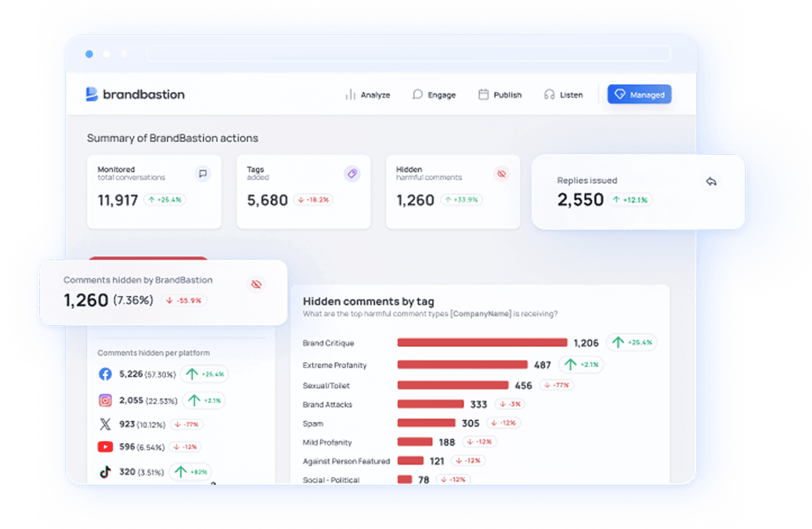Screen dimensions: 812x529
Task: Click the Sexual/Toilet tag label
Action: tap(327, 385)
